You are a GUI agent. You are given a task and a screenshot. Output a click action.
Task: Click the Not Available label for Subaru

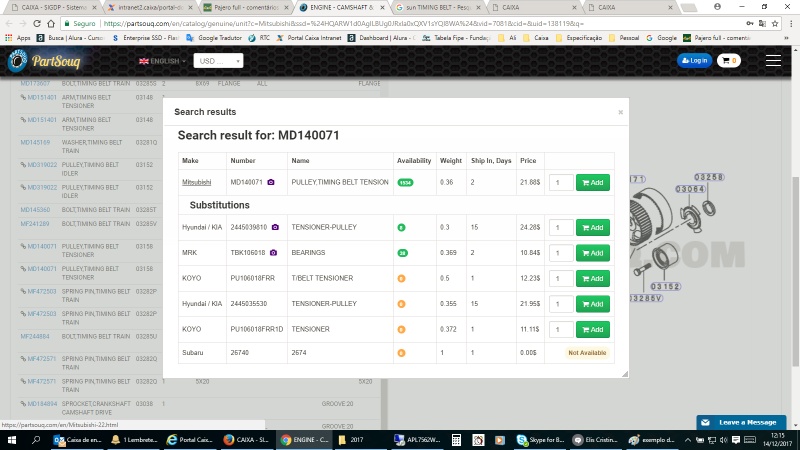tap(587, 353)
